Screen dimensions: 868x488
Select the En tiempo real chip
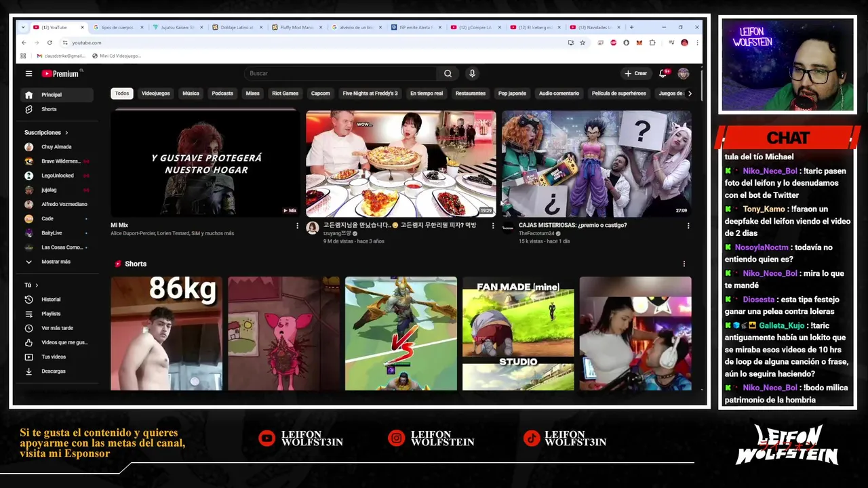(427, 94)
